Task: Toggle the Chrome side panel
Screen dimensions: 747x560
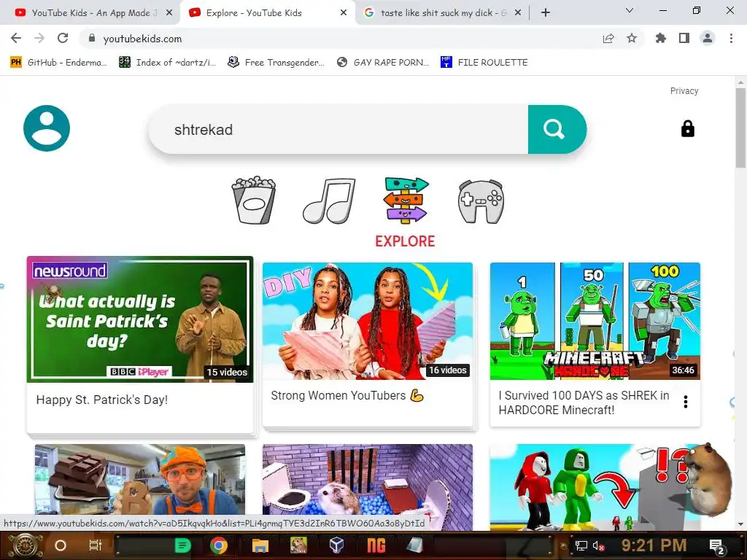Action: [x=684, y=38]
